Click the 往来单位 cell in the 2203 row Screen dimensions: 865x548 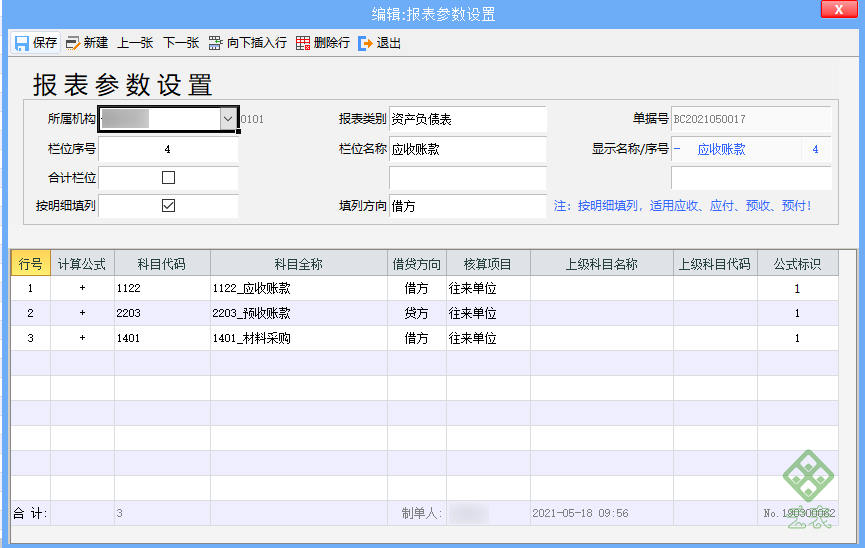(x=488, y=313)
